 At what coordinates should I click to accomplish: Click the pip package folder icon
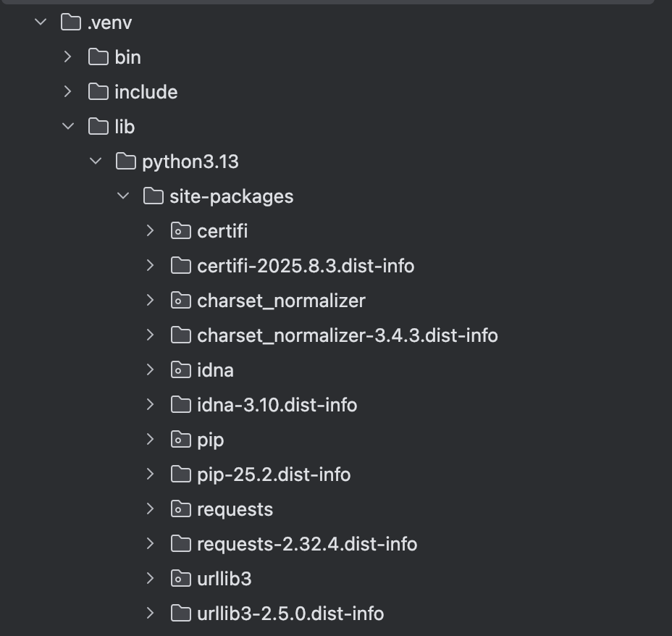pyautogui.click(x=180, y=440)
